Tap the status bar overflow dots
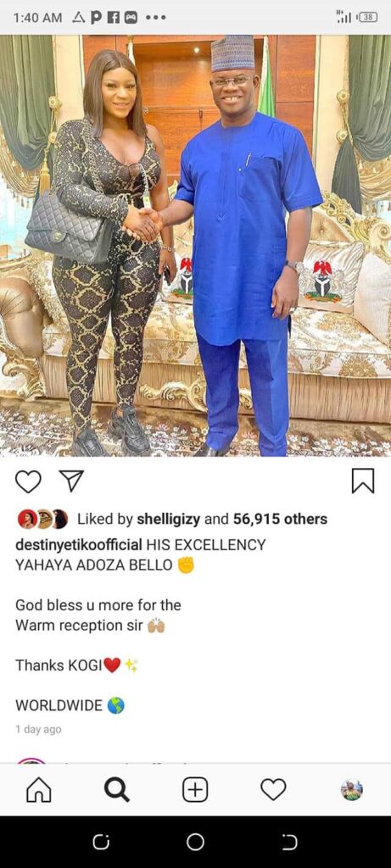This screenshot has height=868, width=391. (x=155, y=18)
